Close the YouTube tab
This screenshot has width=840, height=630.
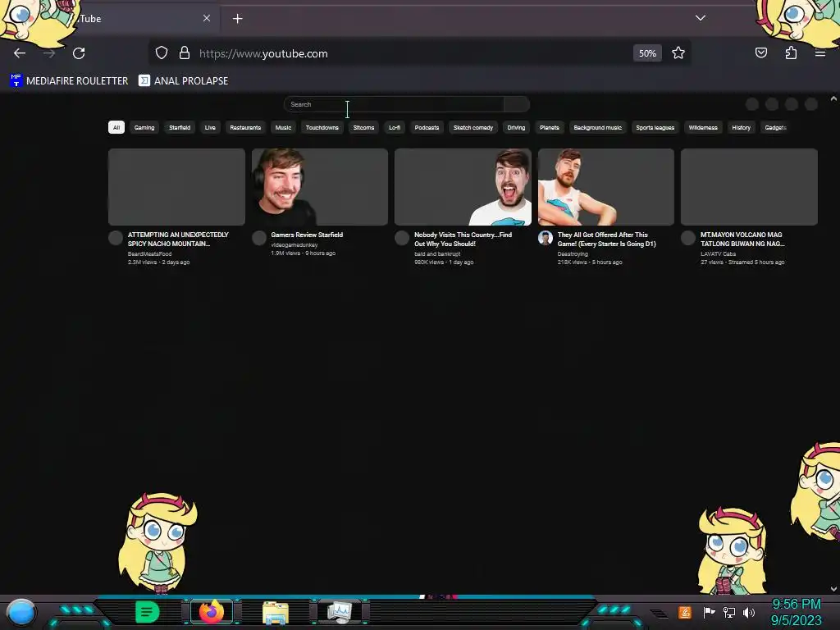pyautogui.click(x=206, y=18)
